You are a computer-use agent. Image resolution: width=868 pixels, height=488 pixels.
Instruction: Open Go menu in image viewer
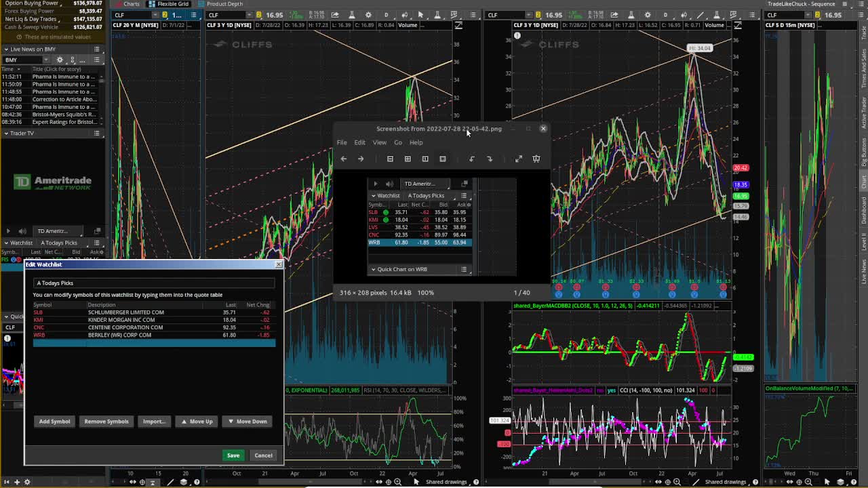(x=398, y=142)
